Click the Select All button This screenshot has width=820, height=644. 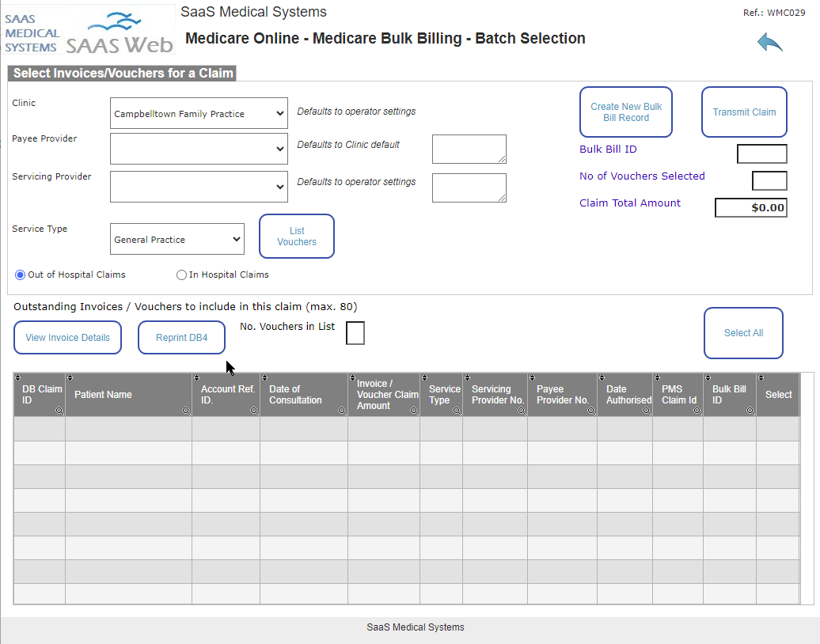click(x=743, y=333)
